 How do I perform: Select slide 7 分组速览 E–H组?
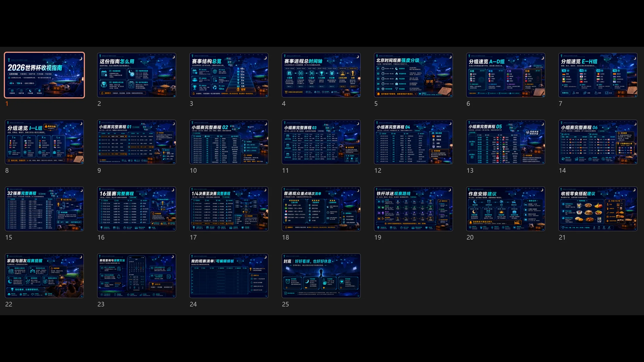click(x=598, y=75)
